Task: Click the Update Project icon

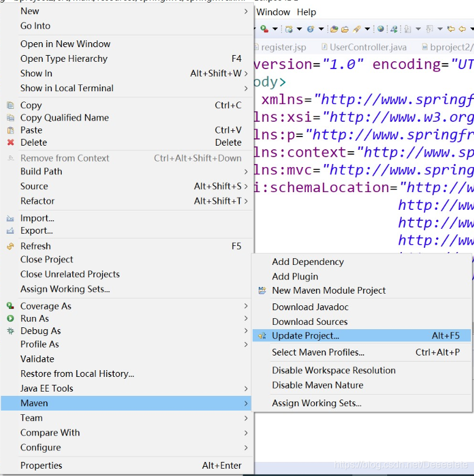Action: [x=262, y=336]
